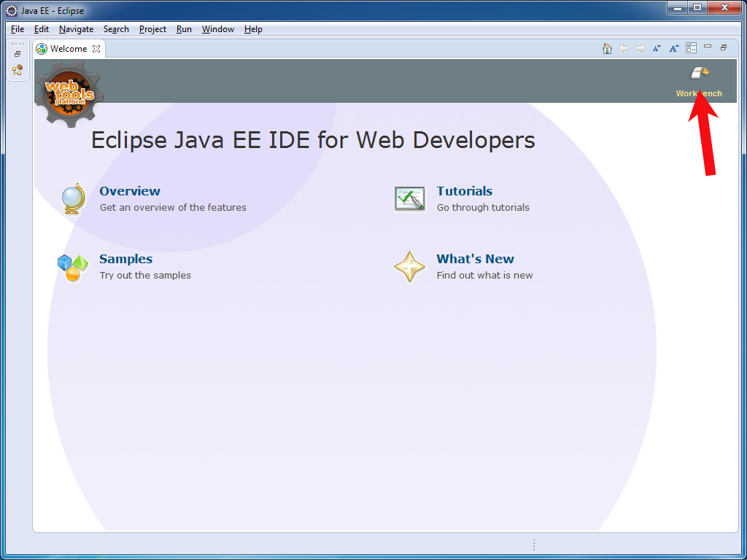Image resolution: width=747 pixels, height=560 pixels.
Task: Click 'Go through tutorials' text
Action: pyautogui.click(x=483, y=208)
